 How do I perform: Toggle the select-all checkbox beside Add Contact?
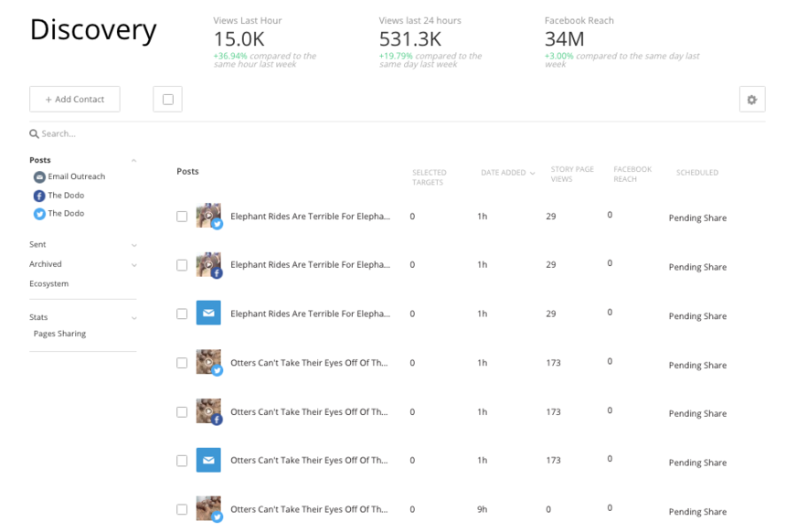point(167,100)
